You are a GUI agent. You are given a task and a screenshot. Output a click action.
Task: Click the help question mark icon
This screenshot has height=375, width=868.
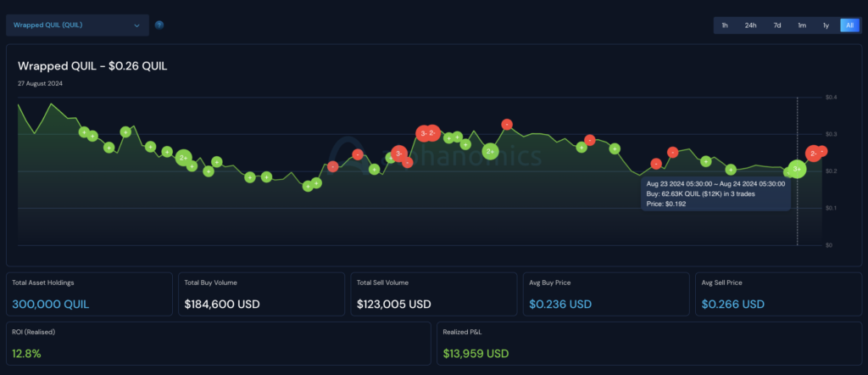pos(159,25)
